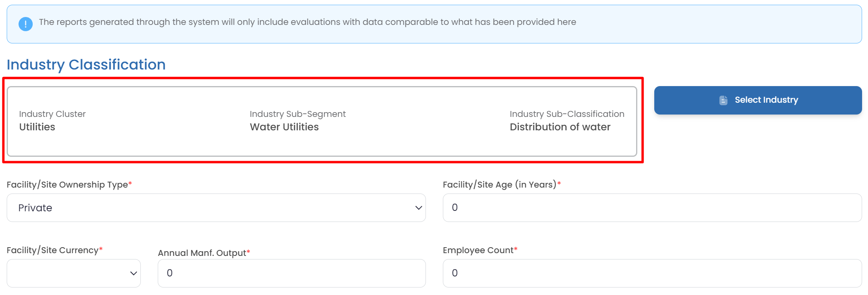The height and width of the screenshot is (295, 868).
Task: Click the reports information banner text
Action: click(307, 22)
